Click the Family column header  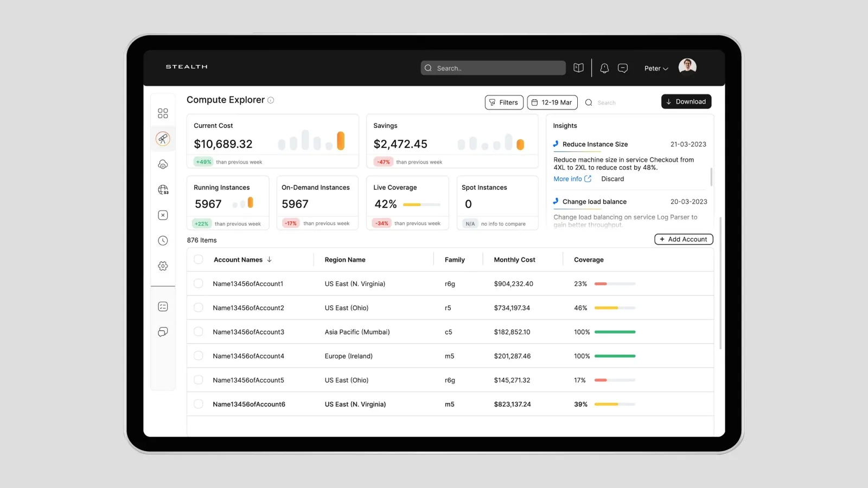tap(455, 260)
